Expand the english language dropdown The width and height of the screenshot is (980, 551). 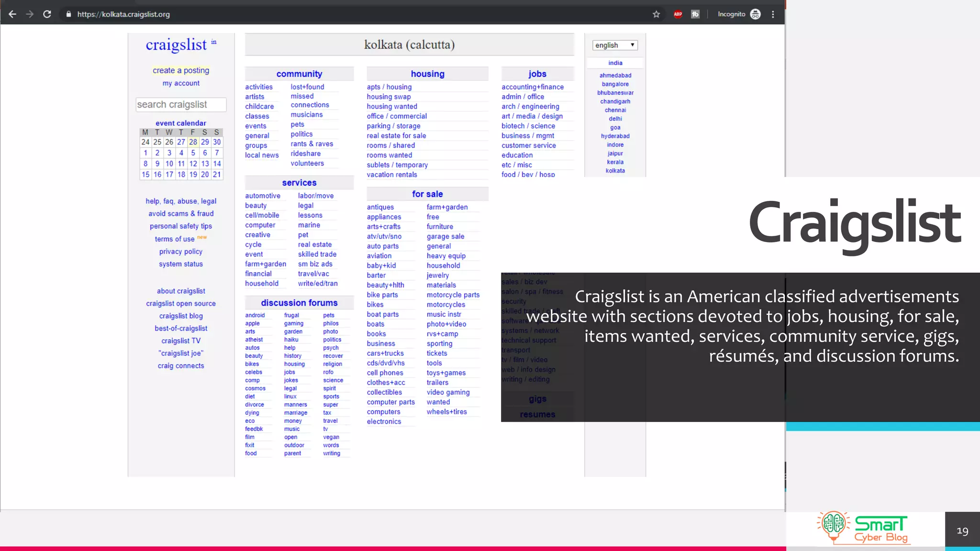(615, 45)
